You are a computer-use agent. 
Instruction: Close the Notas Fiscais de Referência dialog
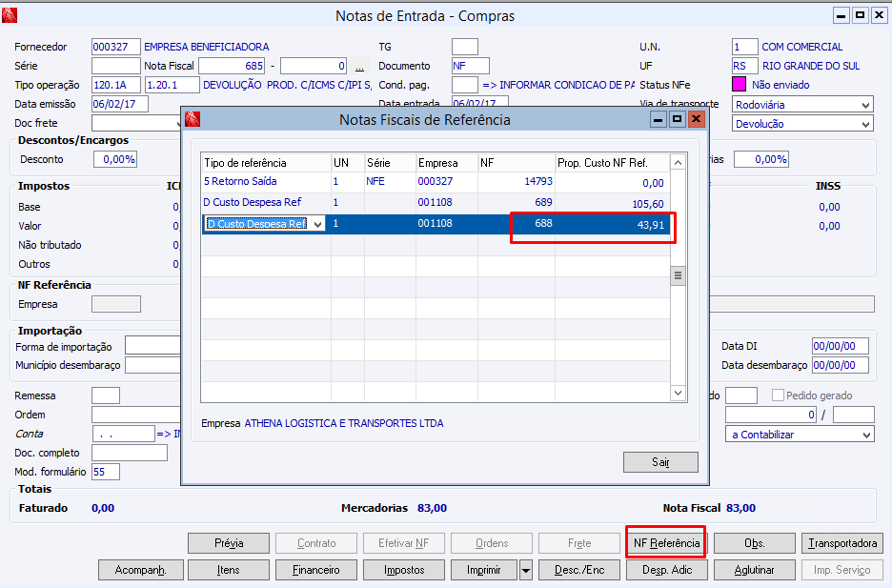[697, 119]
